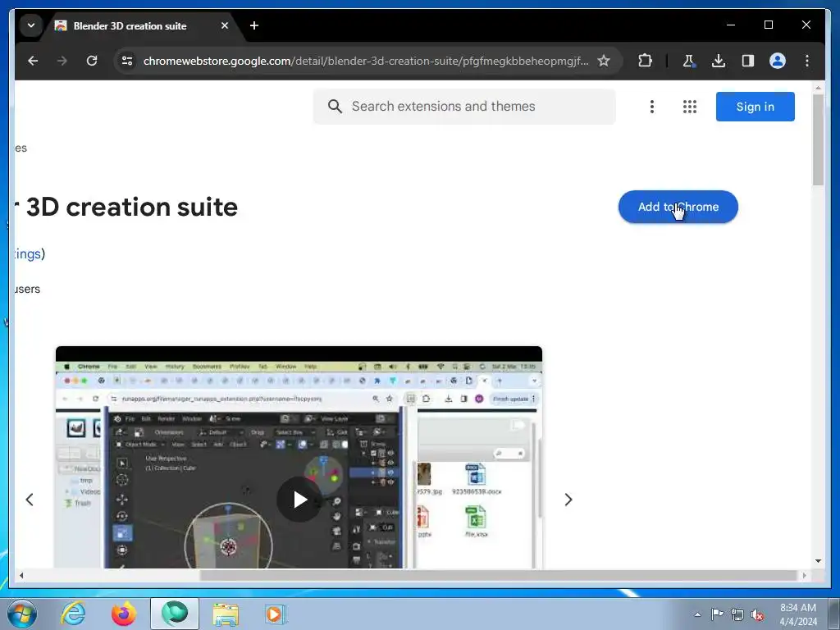Viewport: 840px width, 630px height.
Task: Click the taskbar clock showing 8:34 AM
Action: [x=797, y=614]
